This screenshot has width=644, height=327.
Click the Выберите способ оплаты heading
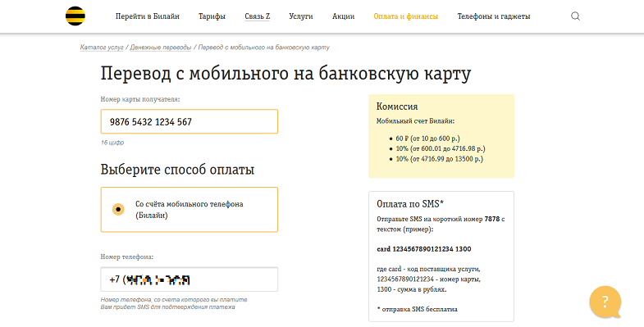coord(177,170)
